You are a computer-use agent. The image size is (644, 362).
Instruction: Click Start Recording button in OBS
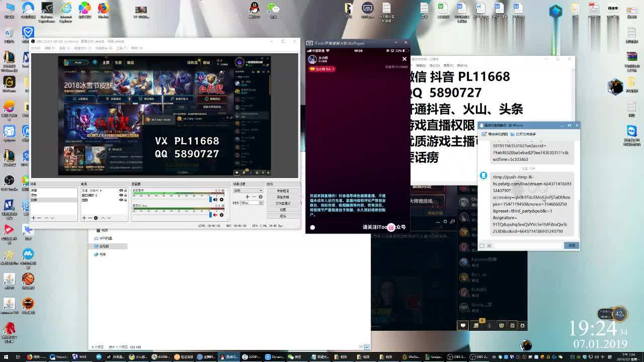point(283,197)
